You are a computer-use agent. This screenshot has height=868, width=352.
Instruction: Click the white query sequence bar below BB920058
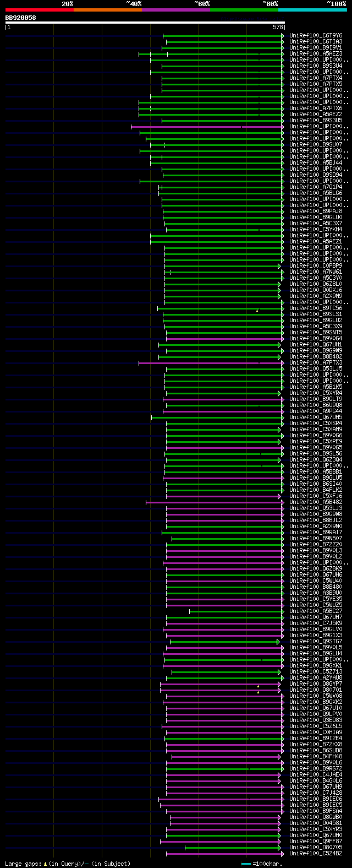tap(145, 23)
